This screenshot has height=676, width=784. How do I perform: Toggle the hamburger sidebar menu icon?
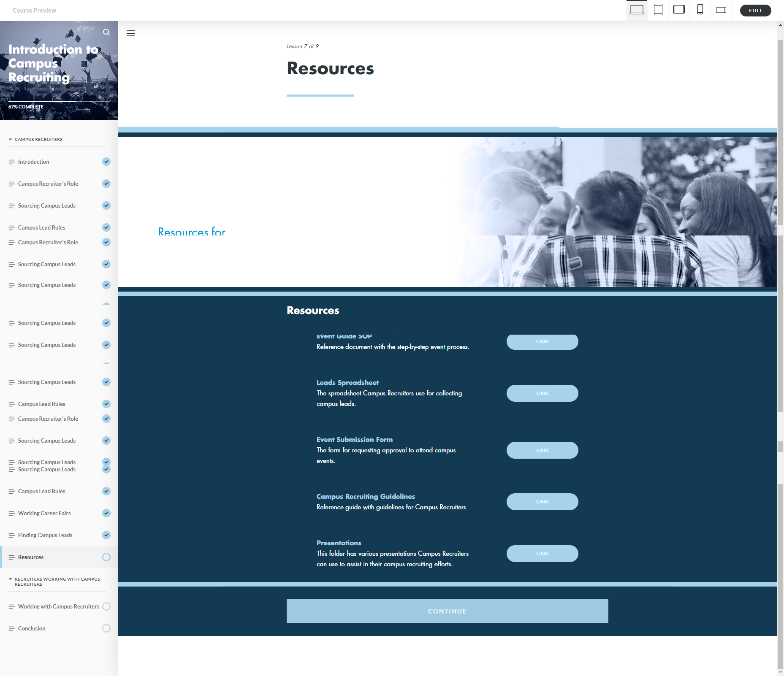click(x=131, y=33)
